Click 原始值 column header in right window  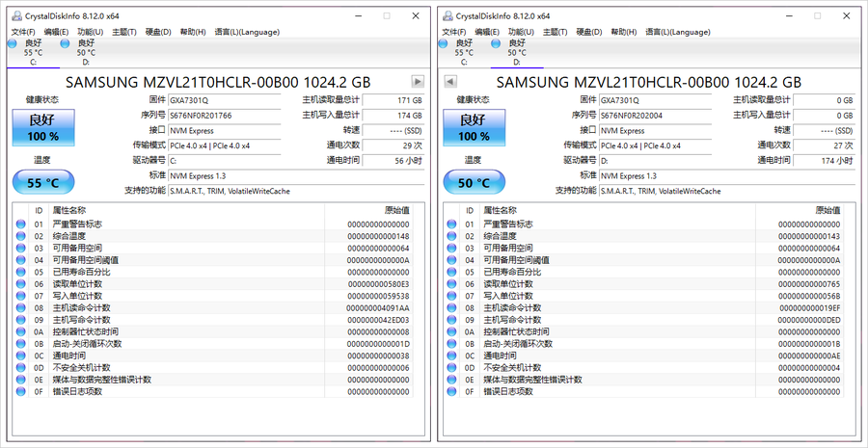(x=825, y=209)
